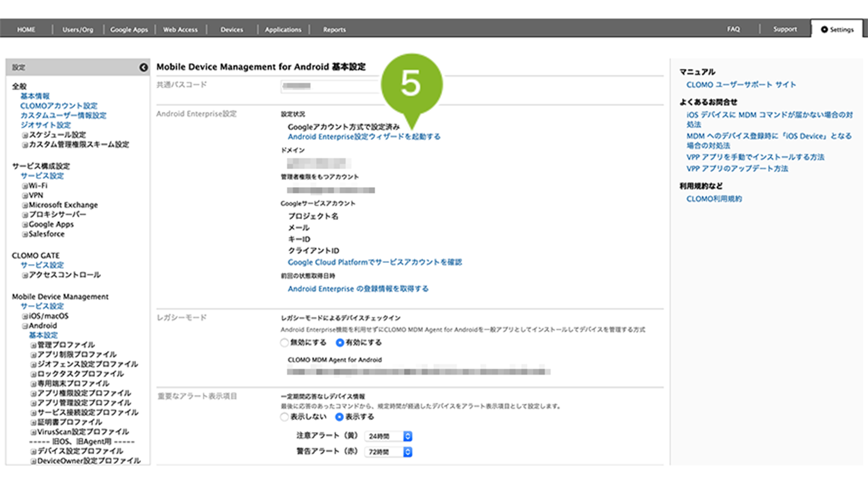The height and width of the screenshot is (488, 868).
Task: Go to the Devices menu tab
Action: [231, 29]
